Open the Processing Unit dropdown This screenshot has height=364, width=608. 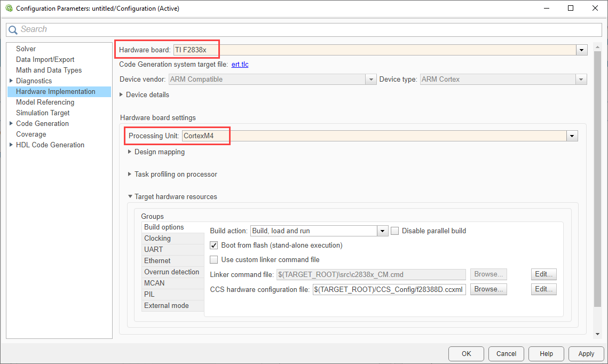tap(572, 136)
